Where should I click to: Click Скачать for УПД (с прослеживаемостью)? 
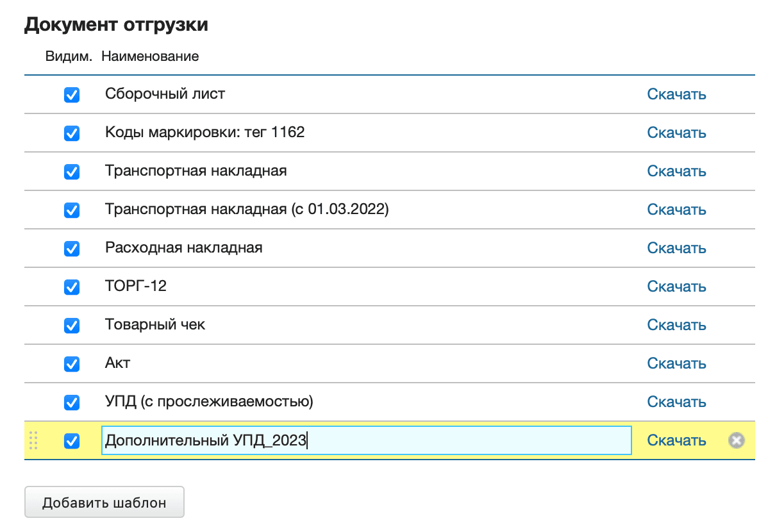click(676, 402)
